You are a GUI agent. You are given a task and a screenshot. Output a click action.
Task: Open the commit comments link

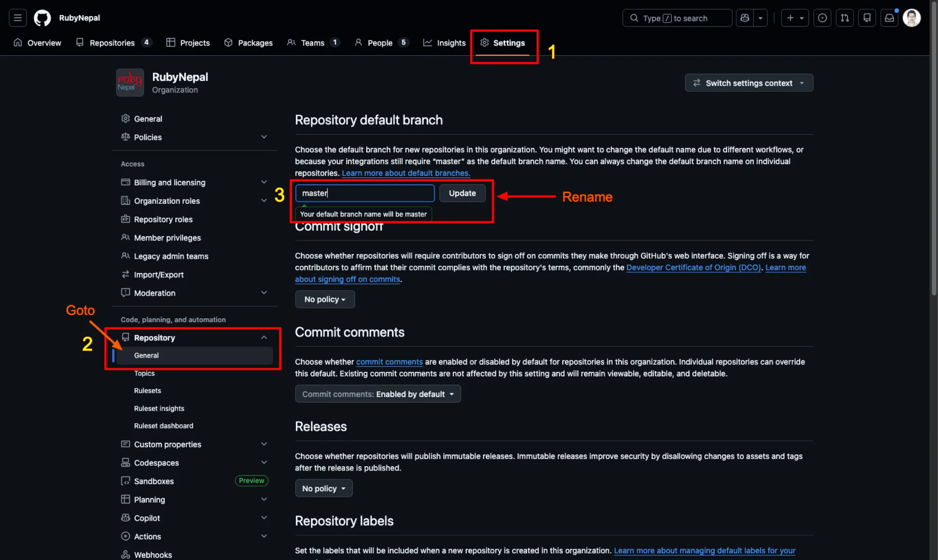pos(389,362)
